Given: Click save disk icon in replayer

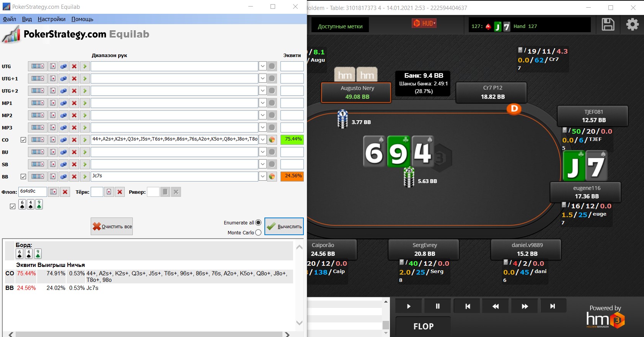Looking at the screenshot, I should pos(608,25).
